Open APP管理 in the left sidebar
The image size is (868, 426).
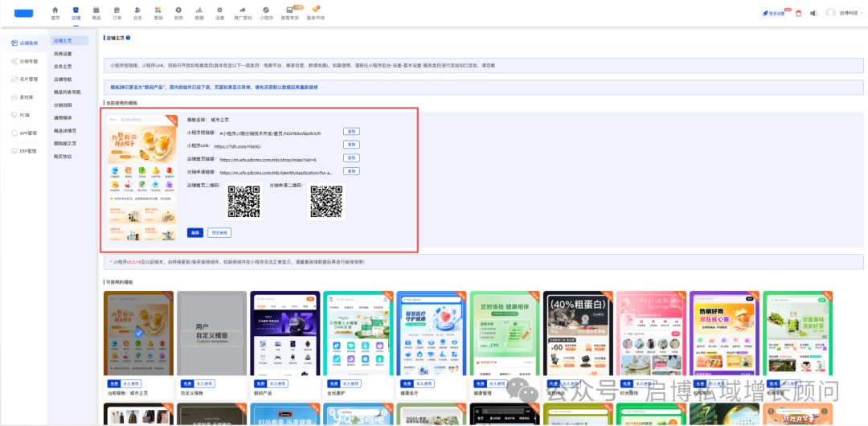24,133
